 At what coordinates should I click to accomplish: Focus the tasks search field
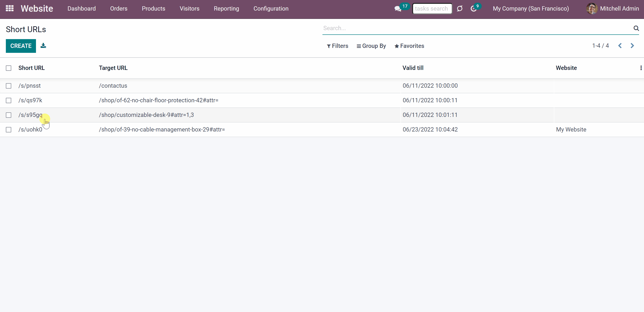click(432, 9)
